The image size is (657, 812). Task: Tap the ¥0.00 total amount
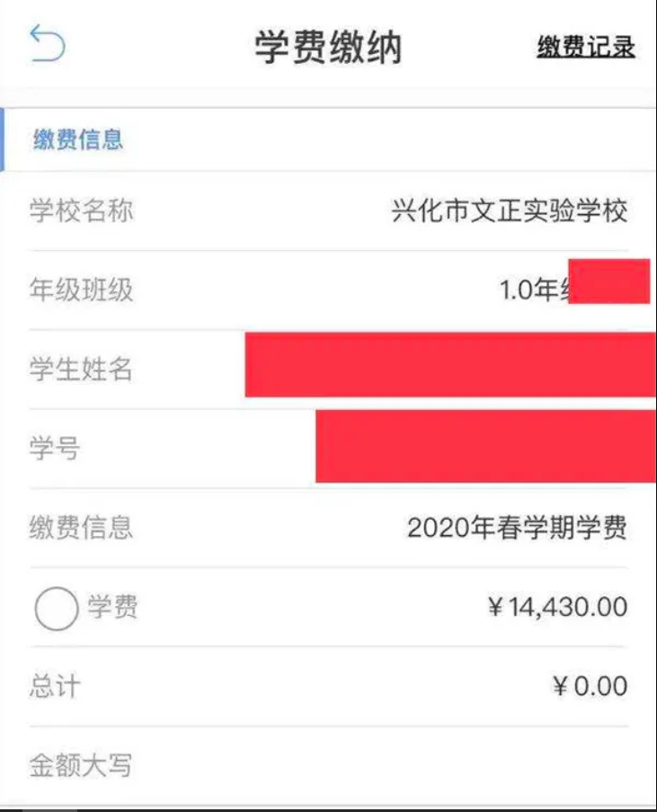(x=590, y=687)
